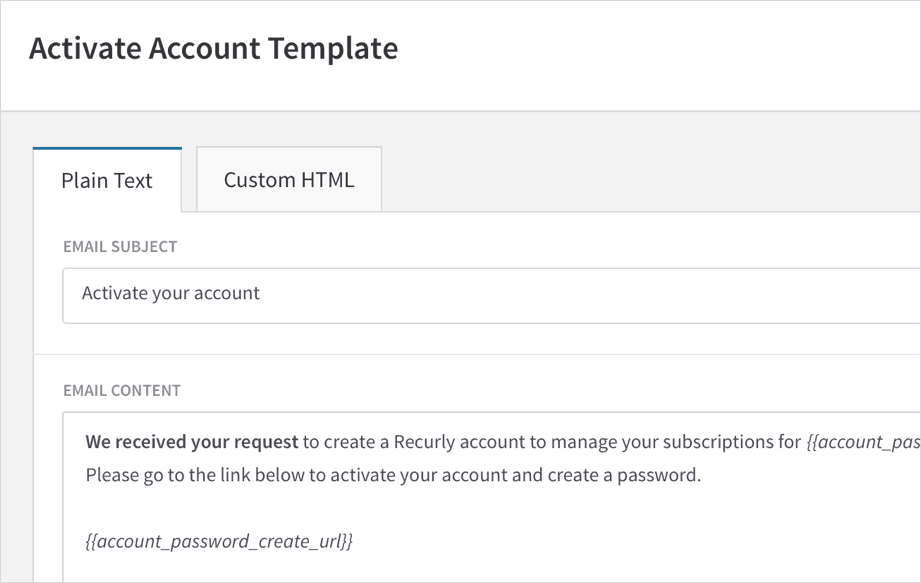Click the Activate Account Template heading
Viewport: 921px width, 583px height.
[x=213, y=47]
